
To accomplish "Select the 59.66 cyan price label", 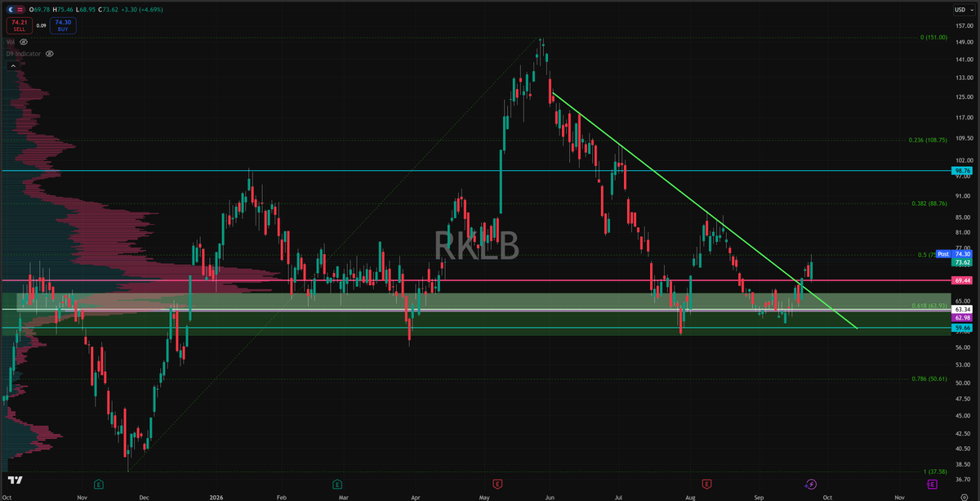I will point(960,327).
